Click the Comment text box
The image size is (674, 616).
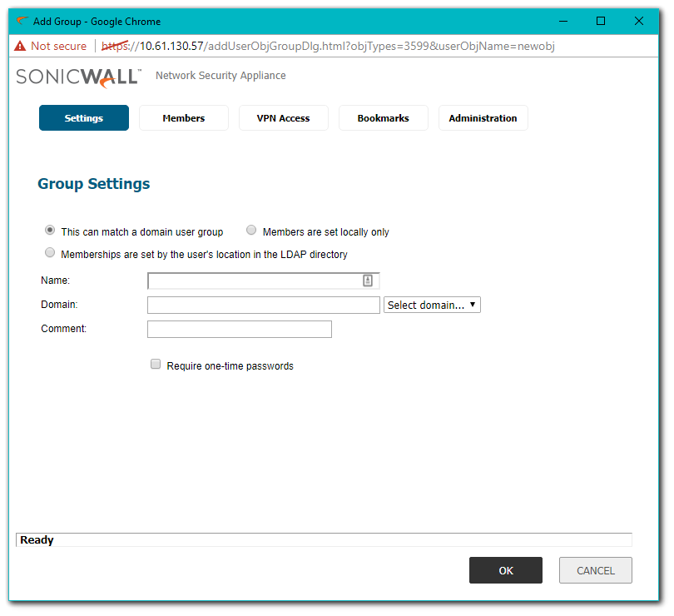click(239, 329)
